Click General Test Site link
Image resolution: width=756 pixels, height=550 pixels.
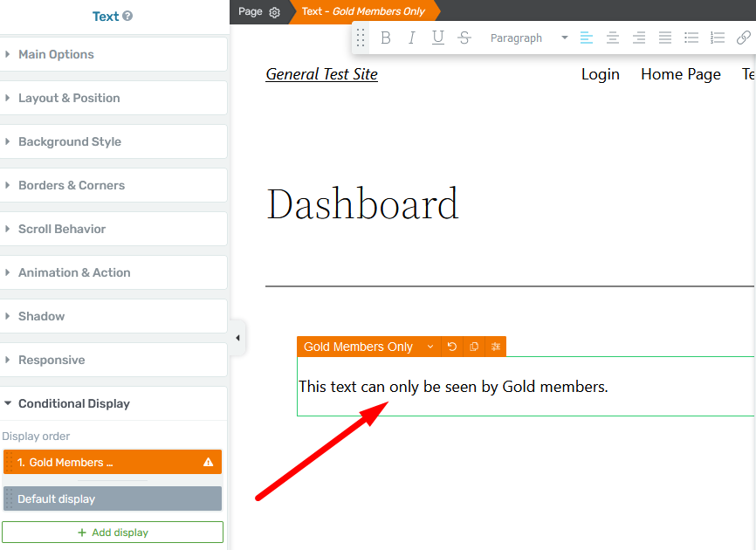point(321,74)
